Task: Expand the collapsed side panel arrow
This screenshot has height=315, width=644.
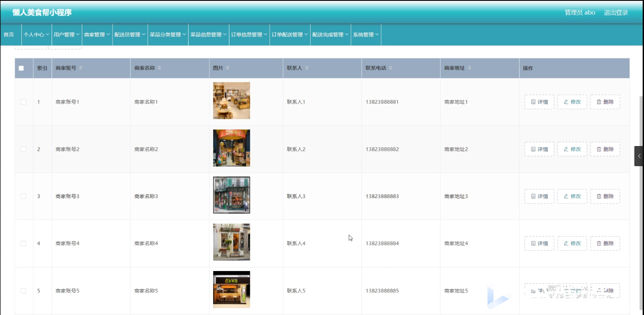Action: coord(639,156)
